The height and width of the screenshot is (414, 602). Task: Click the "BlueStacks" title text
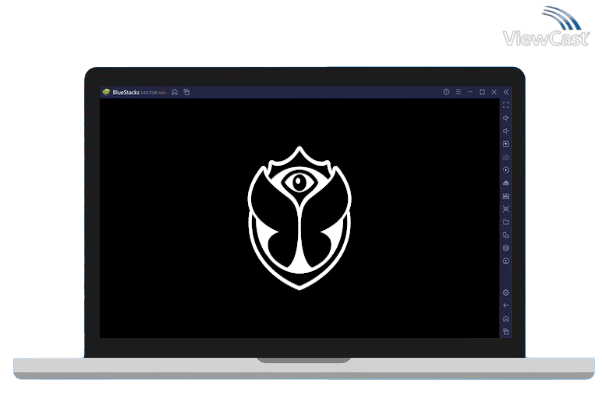tap(126, 93)
